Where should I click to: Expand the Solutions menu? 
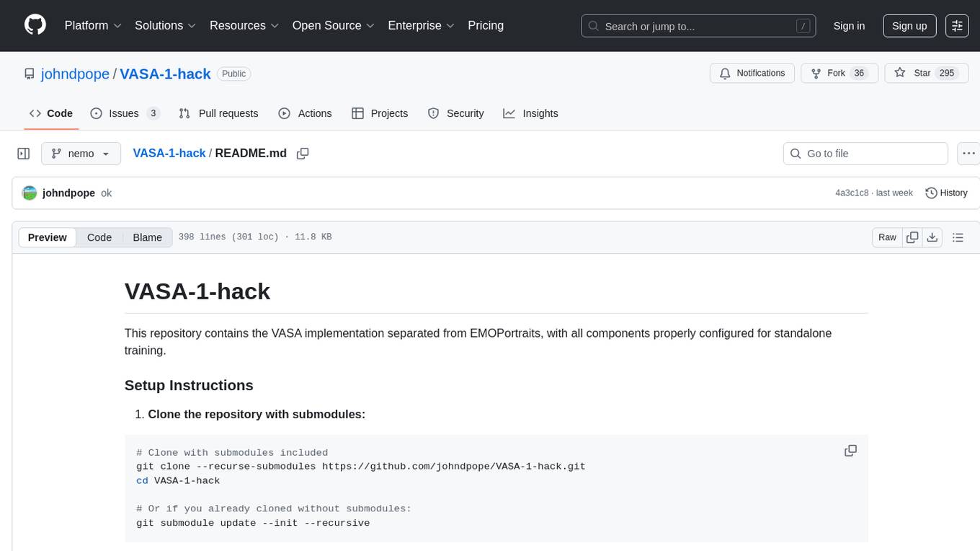click(166, 25)
